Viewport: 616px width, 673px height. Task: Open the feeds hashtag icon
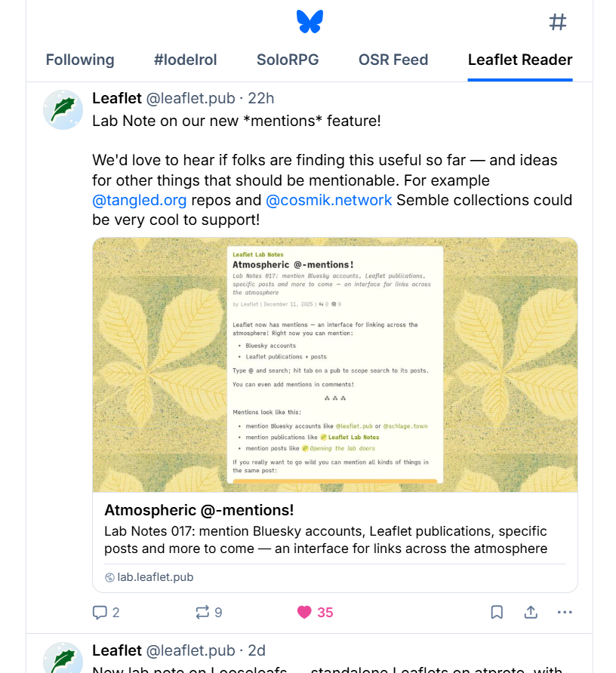coord(557,22)
